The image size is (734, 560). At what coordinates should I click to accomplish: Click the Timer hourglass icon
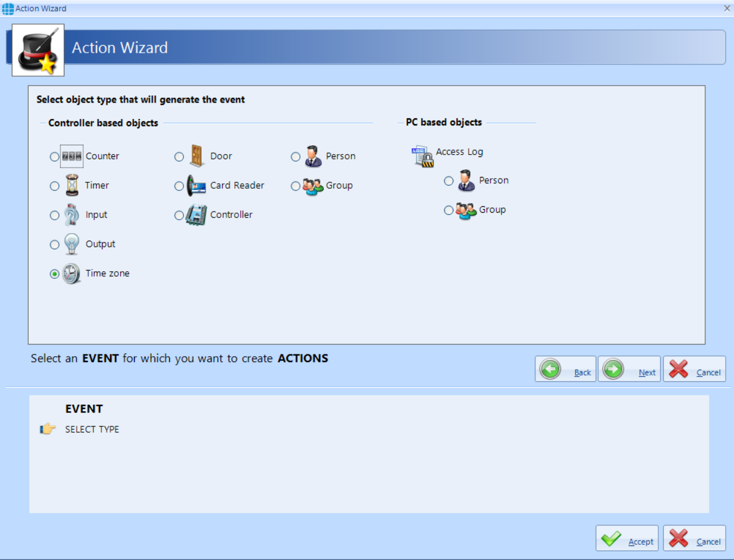[72, 185]
